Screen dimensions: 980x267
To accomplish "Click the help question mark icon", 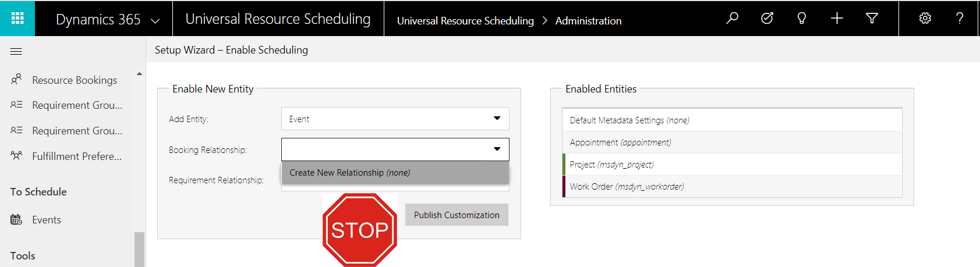I will click(960, 19).
